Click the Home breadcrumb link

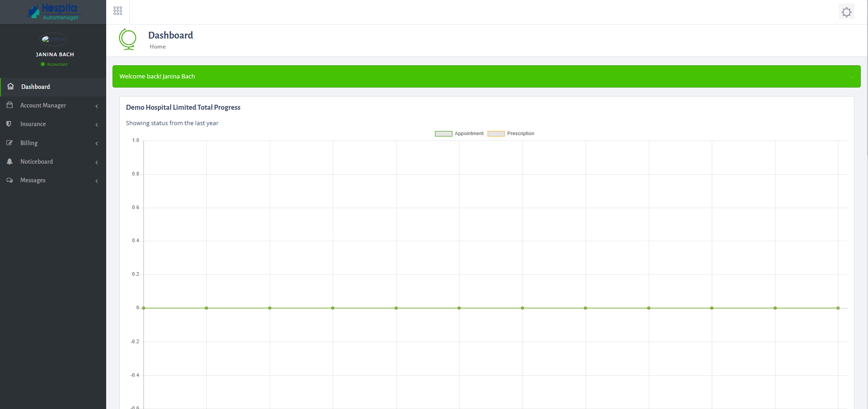pos(157,46)
